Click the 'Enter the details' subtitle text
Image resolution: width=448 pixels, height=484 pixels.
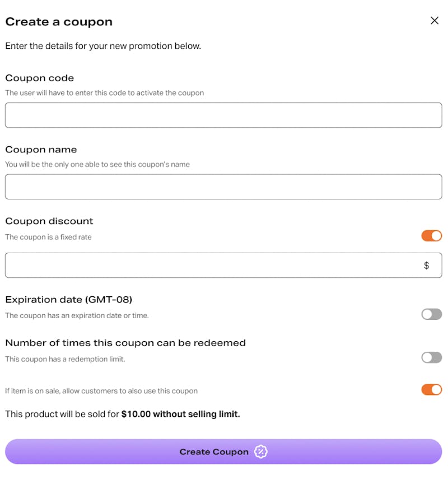pyautogui.click(x=103, y=46)
